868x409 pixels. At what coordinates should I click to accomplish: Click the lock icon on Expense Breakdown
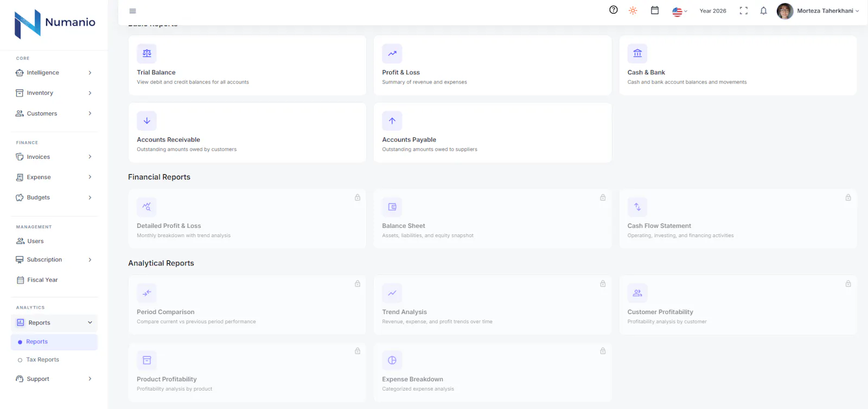[x=603, y=351]
